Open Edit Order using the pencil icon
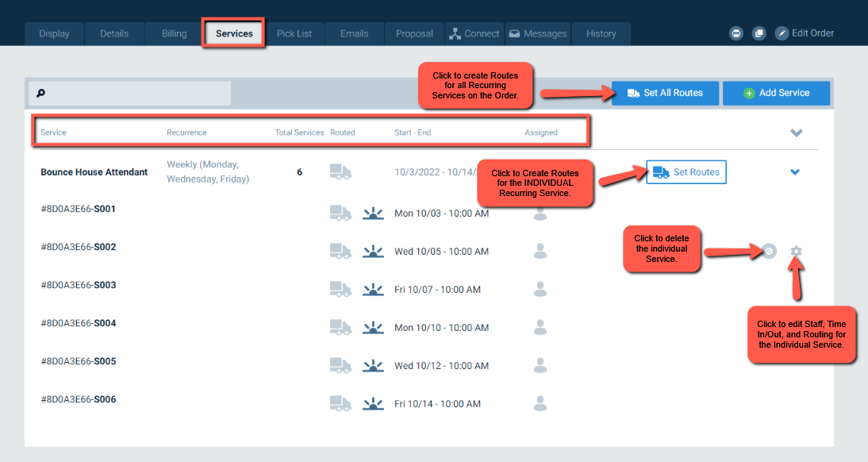 [782, 33]
